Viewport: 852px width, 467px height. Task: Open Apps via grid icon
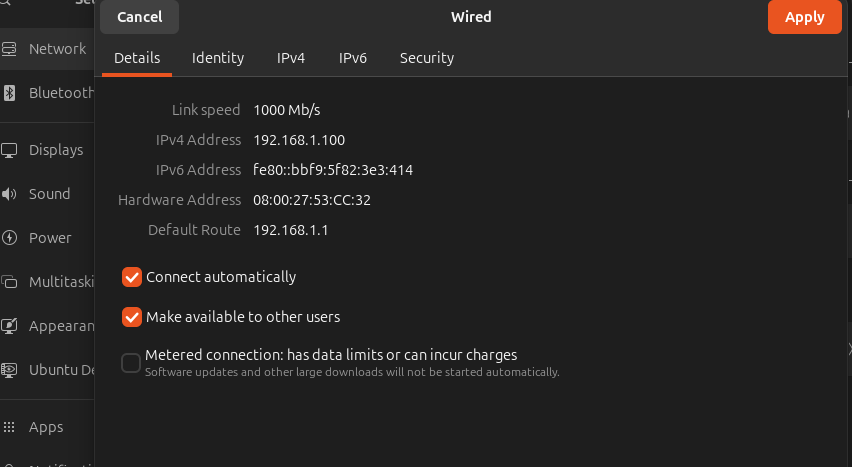9,427
